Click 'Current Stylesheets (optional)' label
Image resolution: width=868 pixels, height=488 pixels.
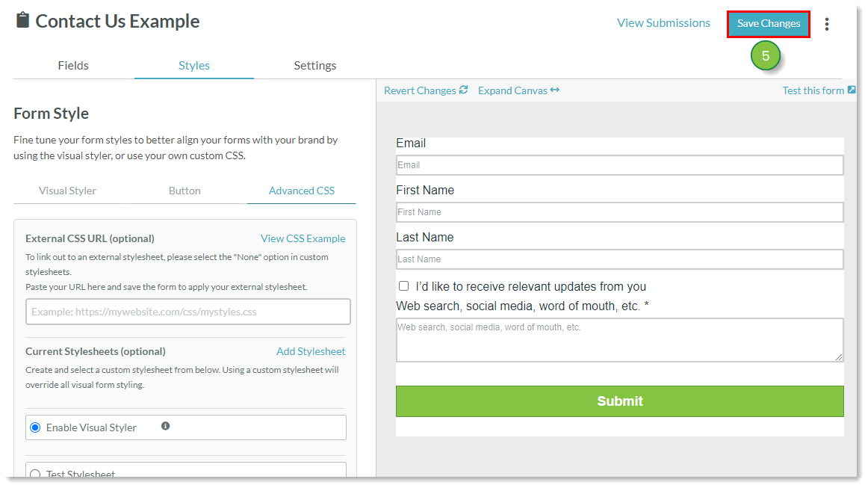point(95,351)
